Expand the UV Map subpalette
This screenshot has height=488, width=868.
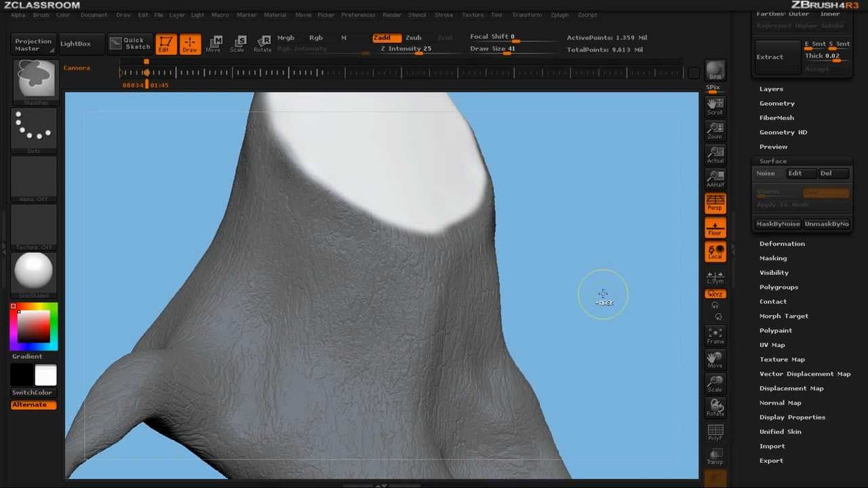click(772, 345)
